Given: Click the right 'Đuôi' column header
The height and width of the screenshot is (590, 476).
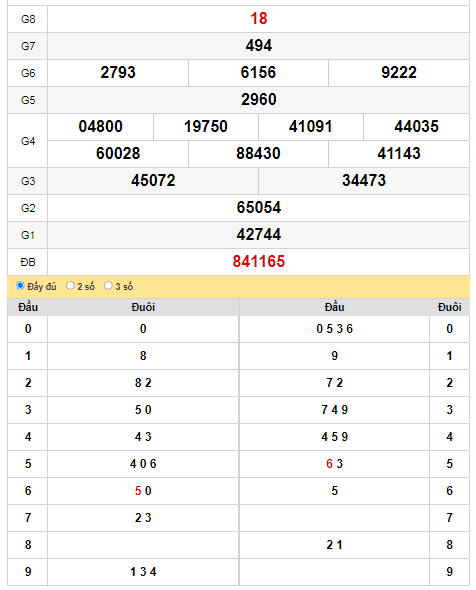Looking at the screenshot, I should click(449, 307).
